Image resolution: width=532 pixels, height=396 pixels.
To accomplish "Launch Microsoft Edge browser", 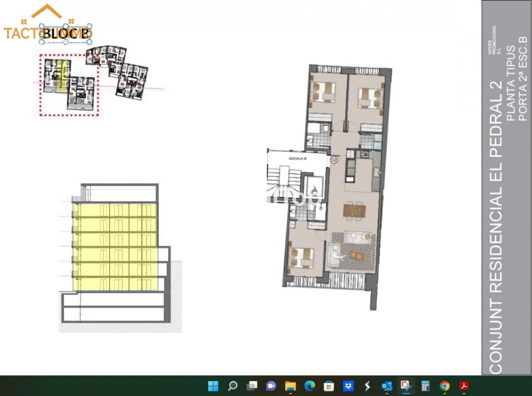I will 310,386.
